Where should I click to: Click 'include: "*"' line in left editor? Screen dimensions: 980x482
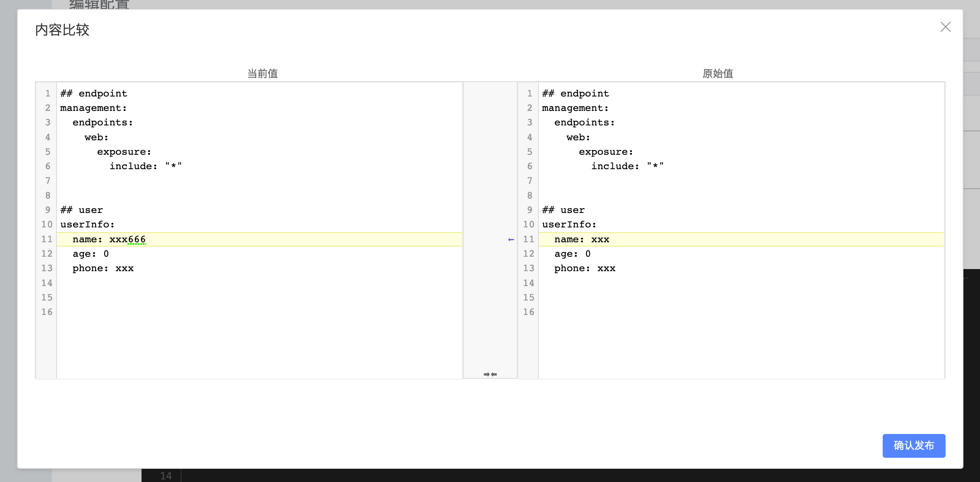point(146,167)
